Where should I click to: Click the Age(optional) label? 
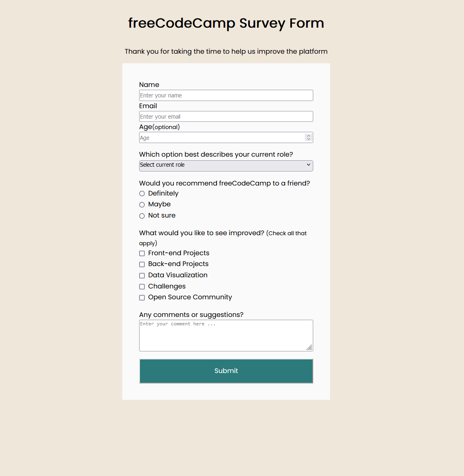click(159, 127)
